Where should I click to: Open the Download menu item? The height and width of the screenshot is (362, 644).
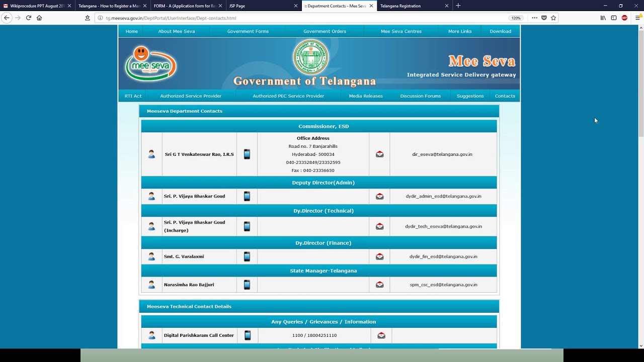[x=501, y=31]
